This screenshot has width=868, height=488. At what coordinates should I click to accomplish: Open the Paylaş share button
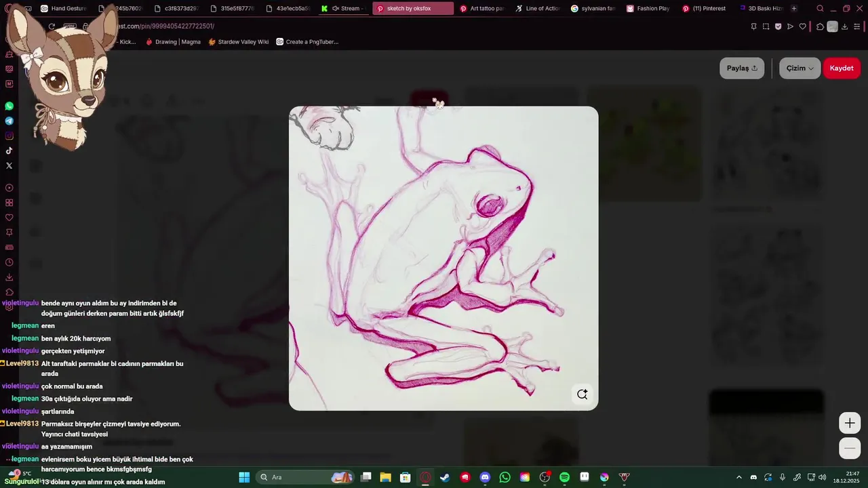pyautogui.click(x=742, y=68)
